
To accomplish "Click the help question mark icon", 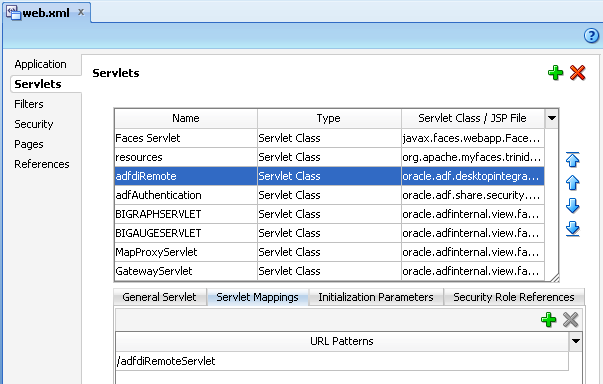I will pyautogui.click(x=591, y=36).
